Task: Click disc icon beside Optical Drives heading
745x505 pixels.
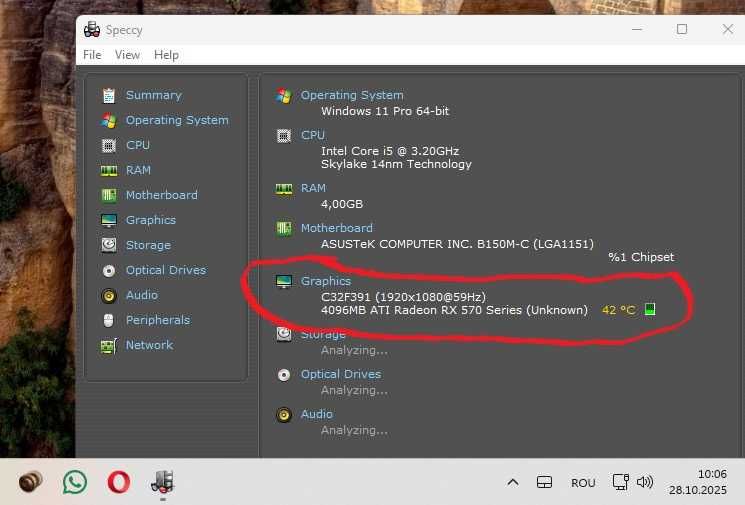Action: [x=284, y=375]
